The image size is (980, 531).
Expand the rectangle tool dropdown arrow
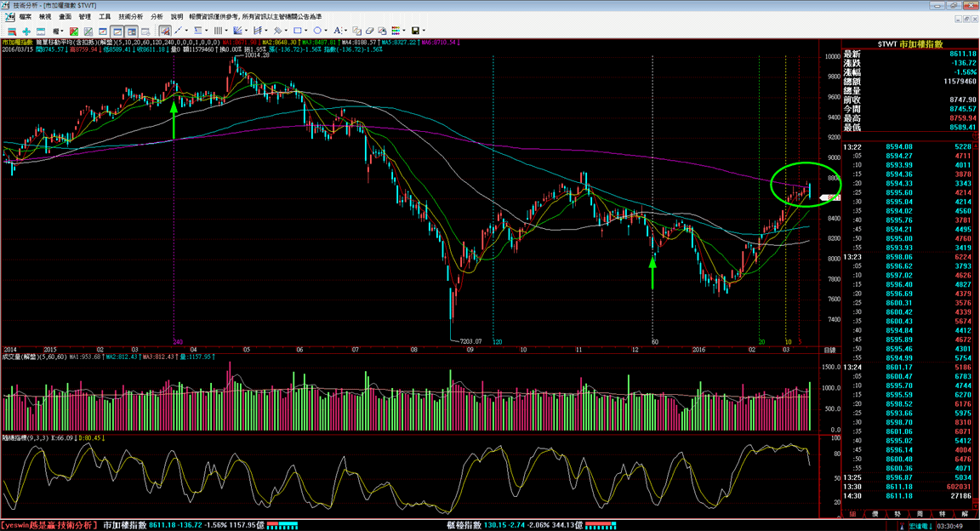point(306,31)
